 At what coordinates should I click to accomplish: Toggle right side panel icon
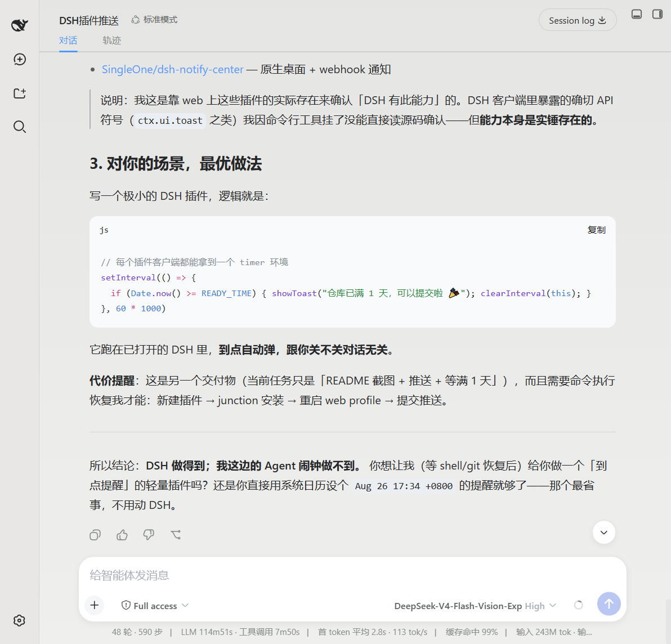657,14
